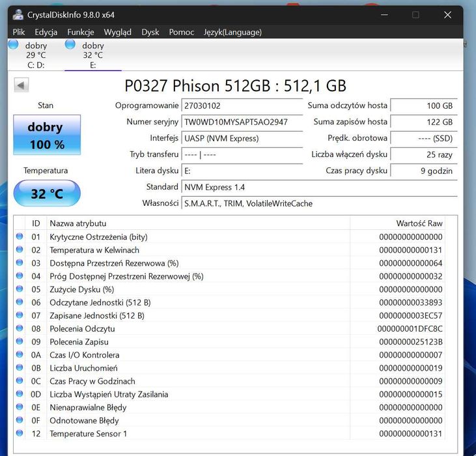Click status dot for Odczytane Jednostki row
The width and height of the screenshot is (476, 456).
click(x=20, y=302)
